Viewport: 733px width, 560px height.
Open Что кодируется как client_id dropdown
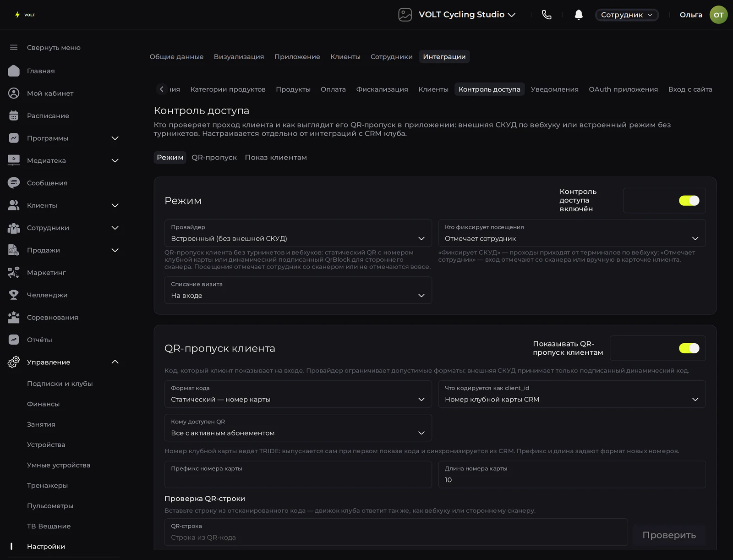(572, 394)
